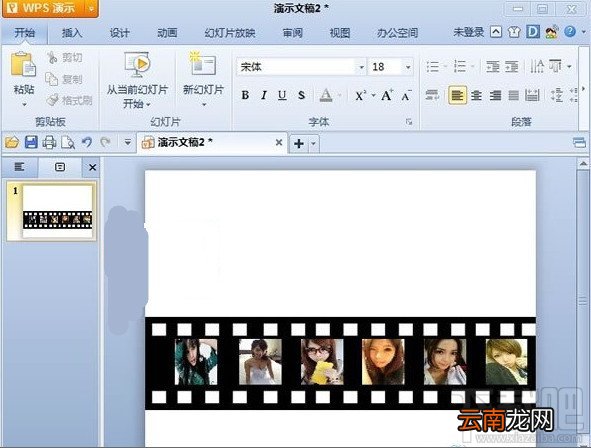Increase font size with A+ icon
The image size is (591, 448).
pyautogui.click(x=387, y=95)
